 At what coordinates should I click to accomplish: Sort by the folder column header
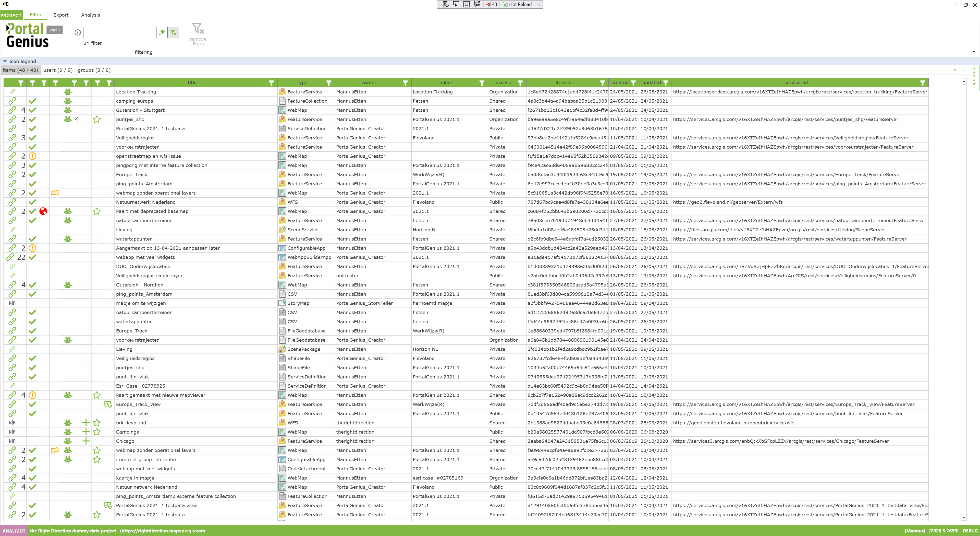[x=446, y=82]
